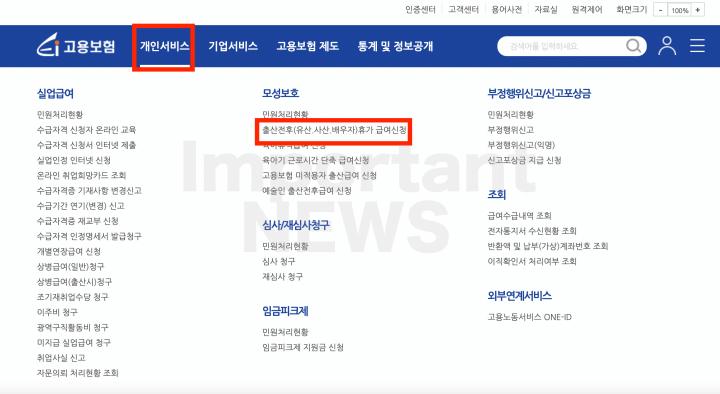Open 원격제어 link

click(587, 10)
